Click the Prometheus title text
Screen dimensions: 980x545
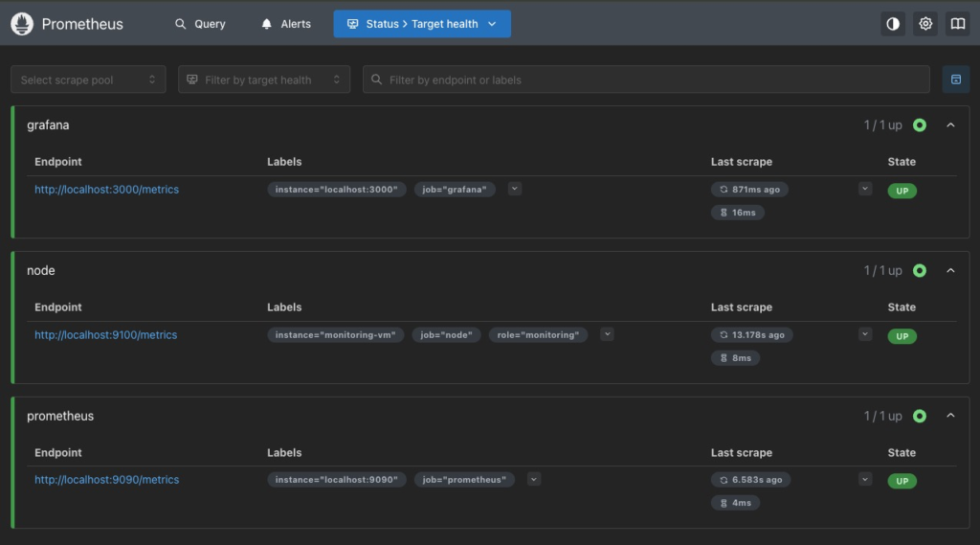[82, 24]
